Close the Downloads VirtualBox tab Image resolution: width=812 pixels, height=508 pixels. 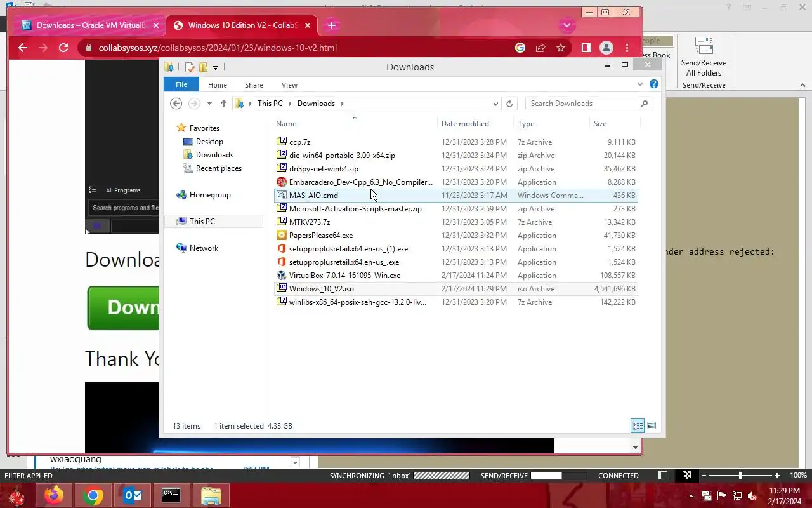pyautogui.click(x=156, y=25)
